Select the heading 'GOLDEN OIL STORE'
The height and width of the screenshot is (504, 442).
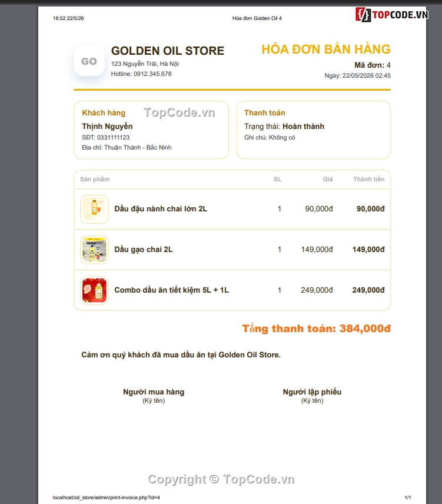(x=167, y=51)
